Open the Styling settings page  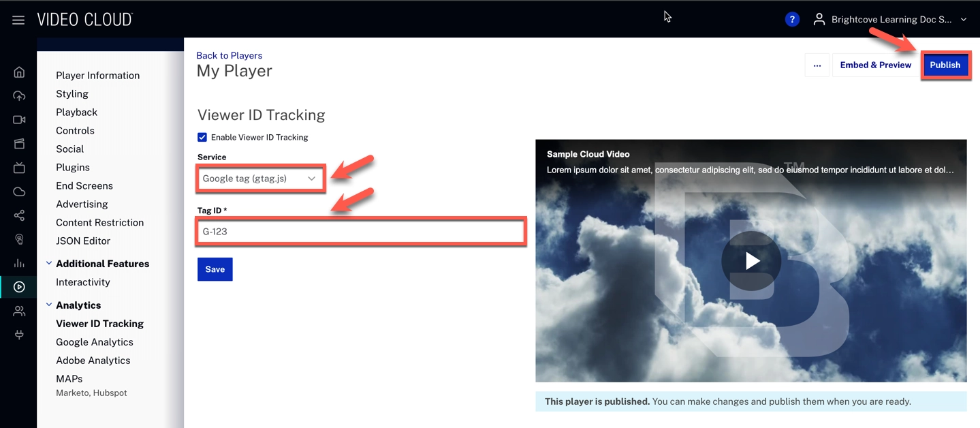[72, 94]
